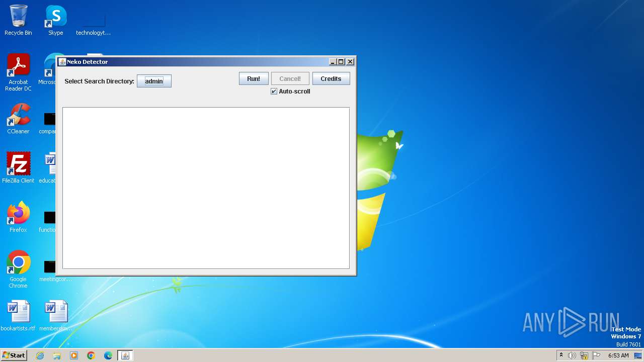Click the 6:53 AM system clock
Viewport: 644px width, 362px height.
(x=618, y=355)
